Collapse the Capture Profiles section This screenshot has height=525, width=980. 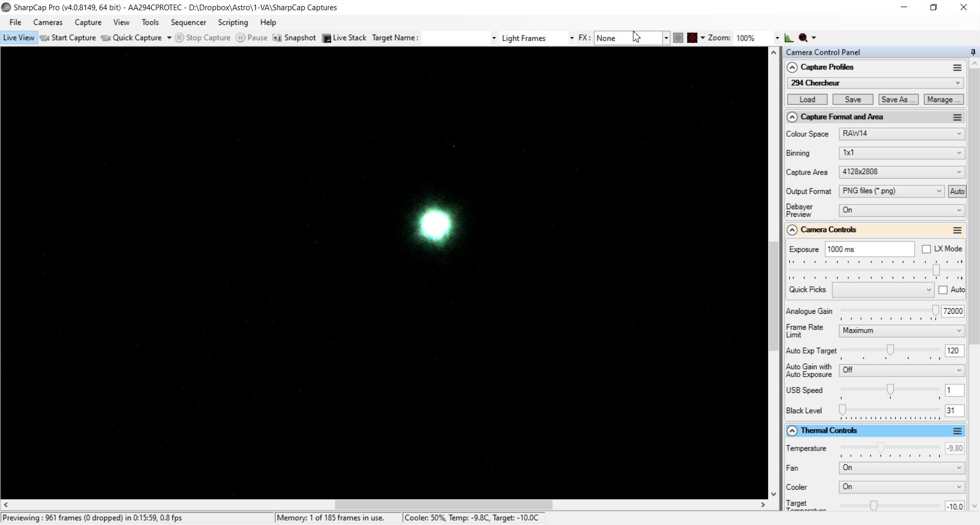(x=792, y=67)
